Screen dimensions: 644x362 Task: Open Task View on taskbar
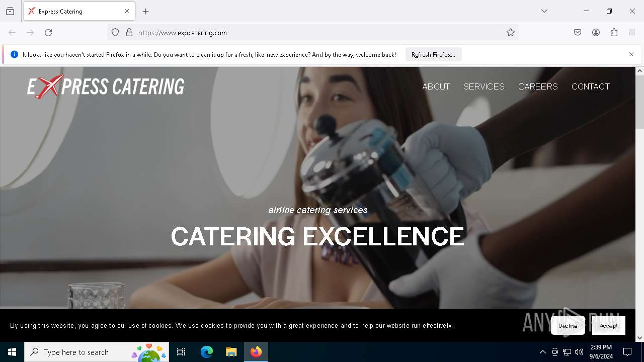pyautogui.click(x=181, y=352)
